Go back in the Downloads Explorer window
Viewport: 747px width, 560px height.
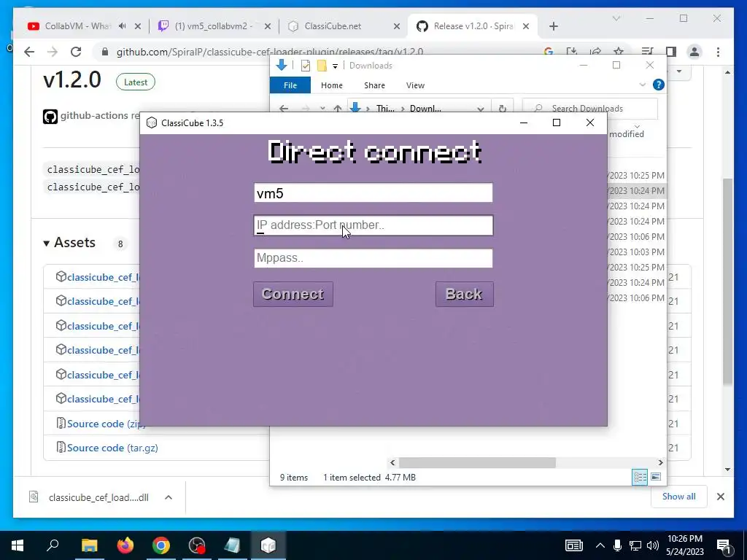[284, 109]
